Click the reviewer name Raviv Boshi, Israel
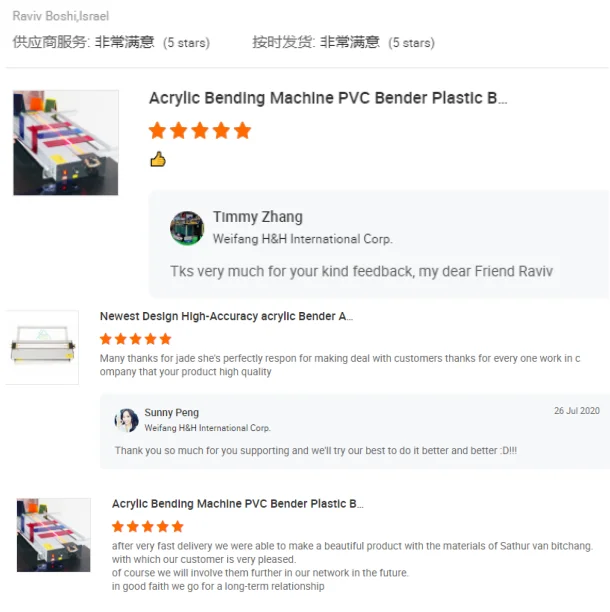 click(61, 16)
